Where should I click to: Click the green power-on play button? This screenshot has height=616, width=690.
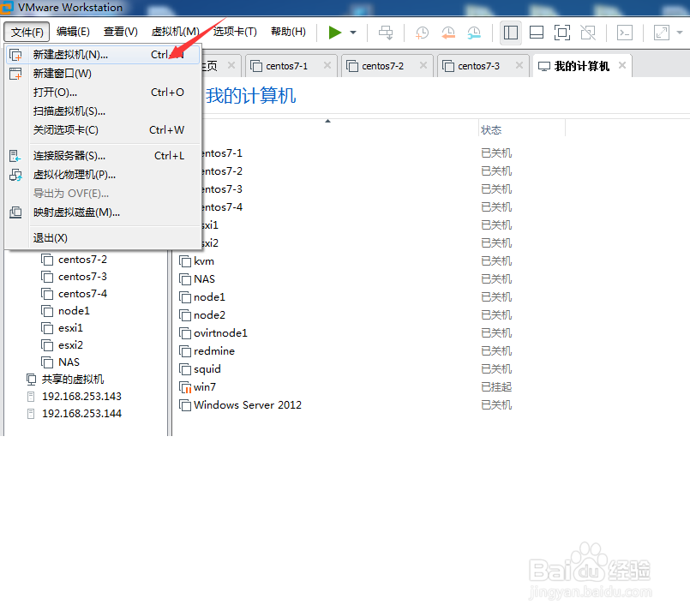(x=335, y=33)
